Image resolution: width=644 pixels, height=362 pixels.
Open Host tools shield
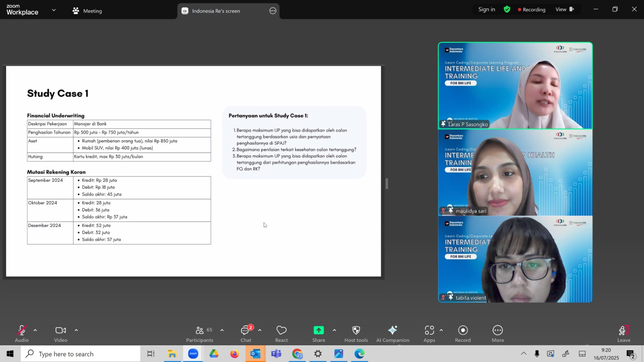tap(356, 333)
